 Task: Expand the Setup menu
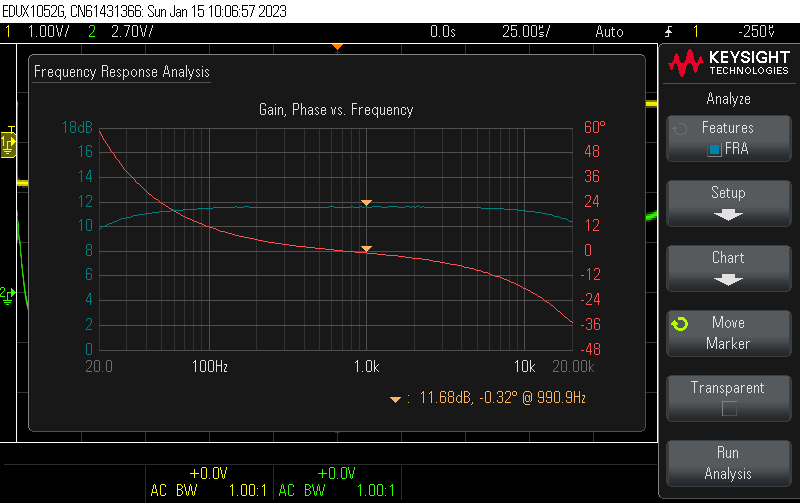[x=729, y=203]
